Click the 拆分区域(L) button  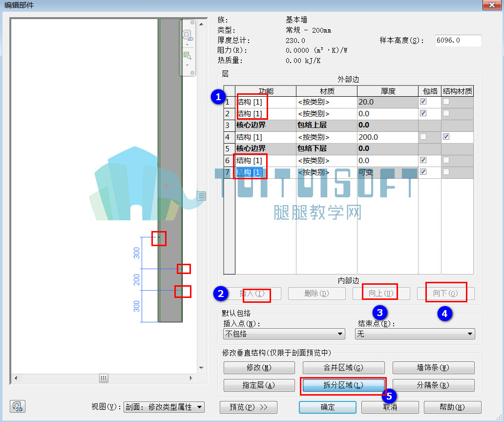coord(343,385)
